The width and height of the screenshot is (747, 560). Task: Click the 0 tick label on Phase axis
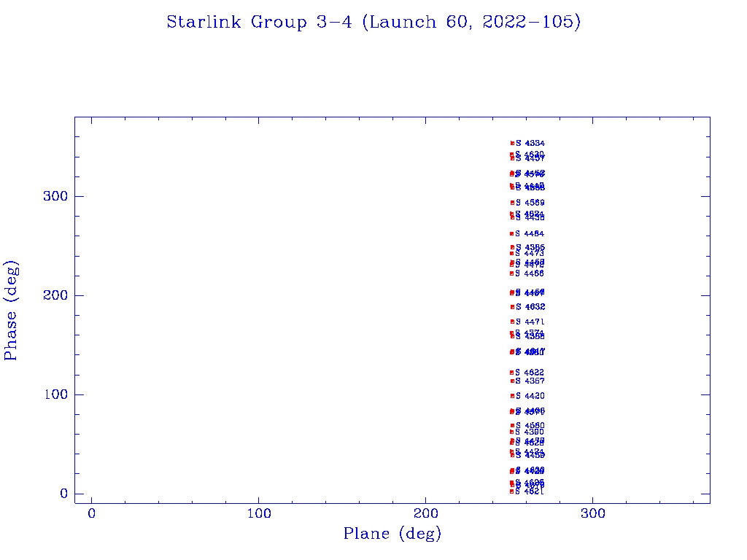pyautogui.click(x=64, y=494)
